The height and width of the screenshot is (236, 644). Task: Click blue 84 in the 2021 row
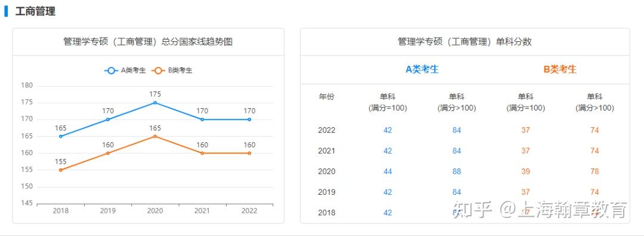tap(457, 151)
